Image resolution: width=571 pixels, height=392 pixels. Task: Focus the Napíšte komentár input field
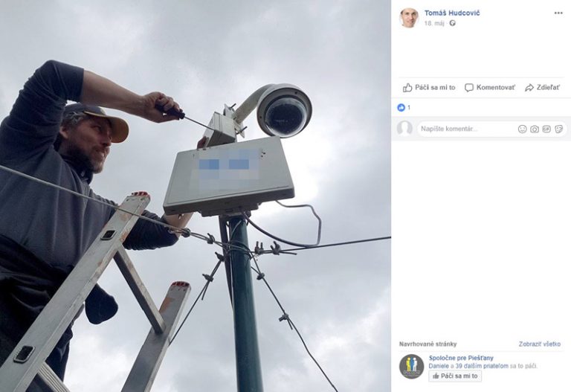click(466, 129)
